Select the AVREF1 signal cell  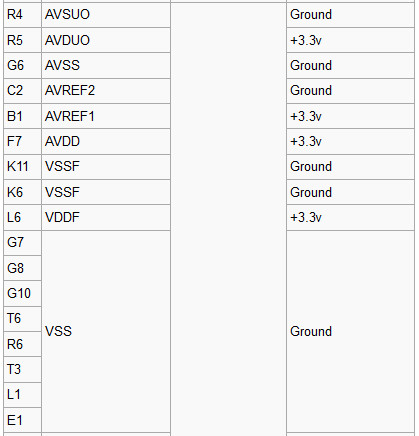[x=106, y=116]
